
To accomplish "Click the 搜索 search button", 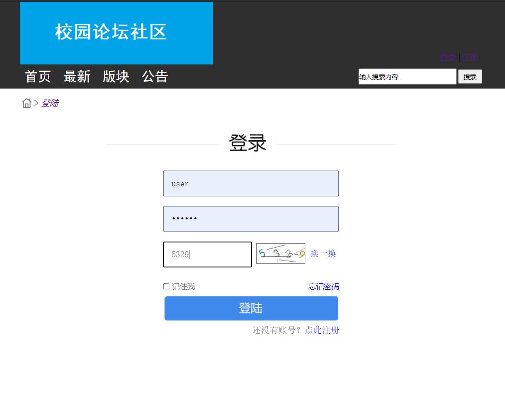I will [x=470, y=76].
